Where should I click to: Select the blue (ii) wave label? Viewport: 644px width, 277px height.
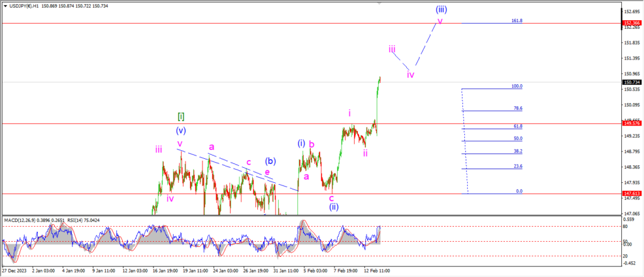[x=334, y=207]
